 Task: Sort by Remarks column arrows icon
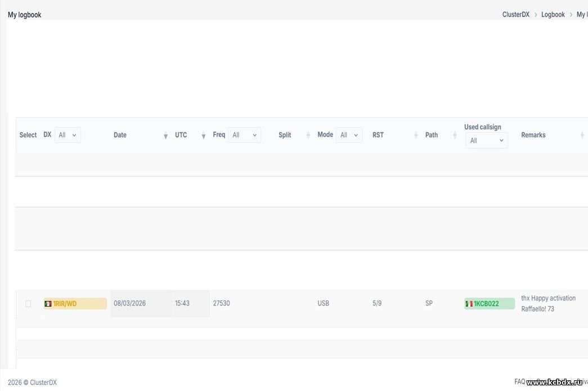pyautogui.click(x=582, y=135)
